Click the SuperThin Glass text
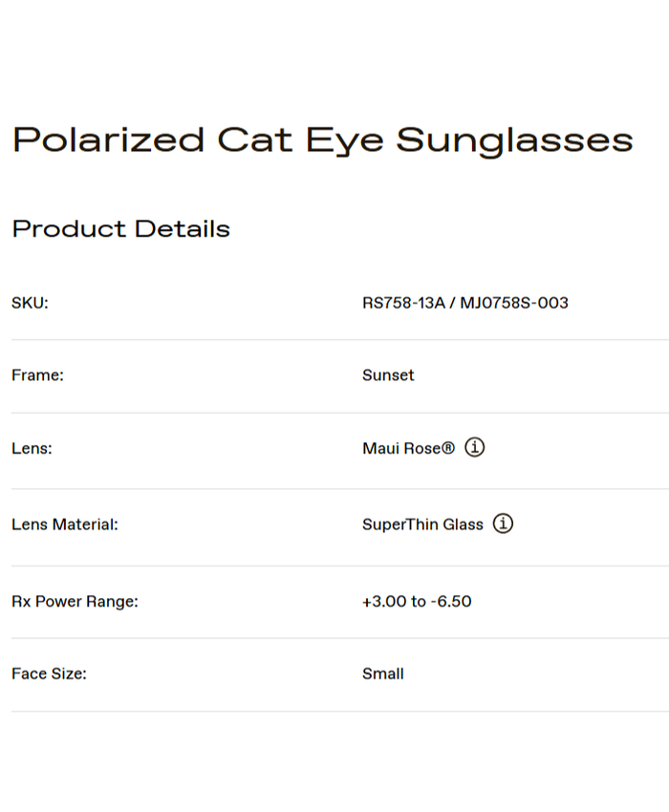The height and width of the screenshot is (812, 669). [x=422, y=524]
